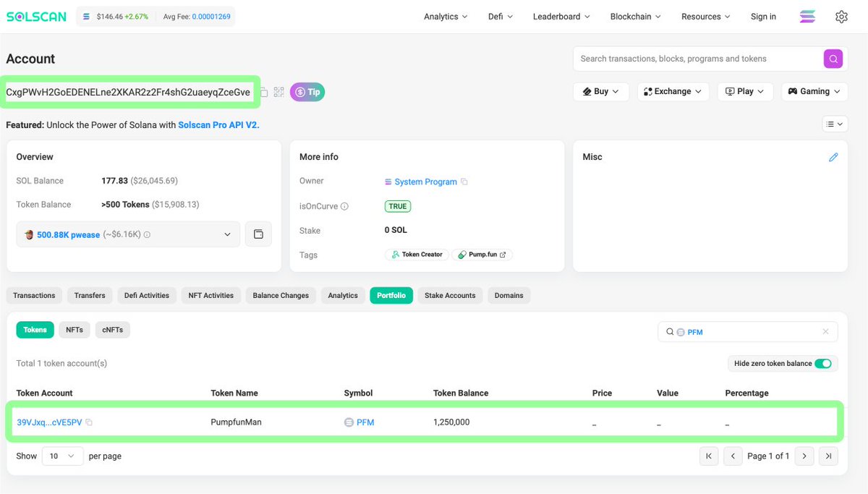Open the wallet icon next to token selector
Viewport: 868px width, 494px height.
tap(258, 234)
